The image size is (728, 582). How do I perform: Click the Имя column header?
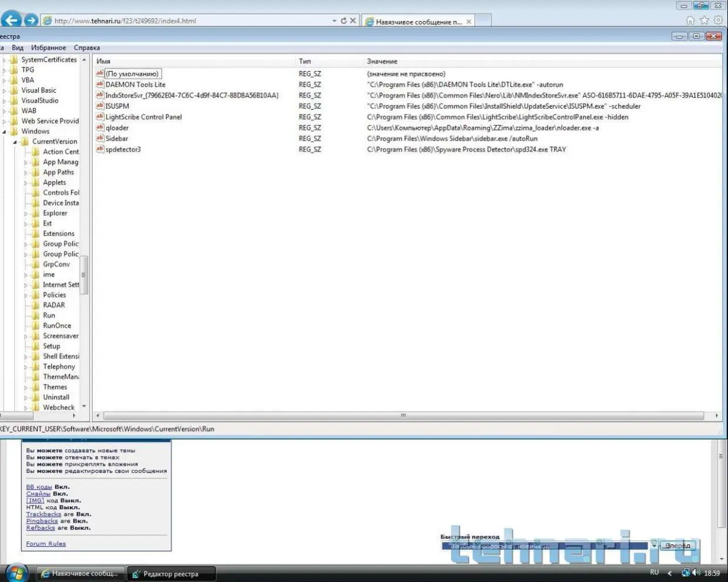click(194, 61)
